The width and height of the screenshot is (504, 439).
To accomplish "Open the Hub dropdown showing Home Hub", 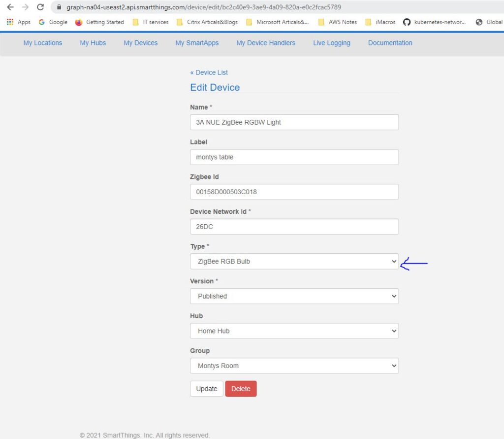I will (294, 331).
